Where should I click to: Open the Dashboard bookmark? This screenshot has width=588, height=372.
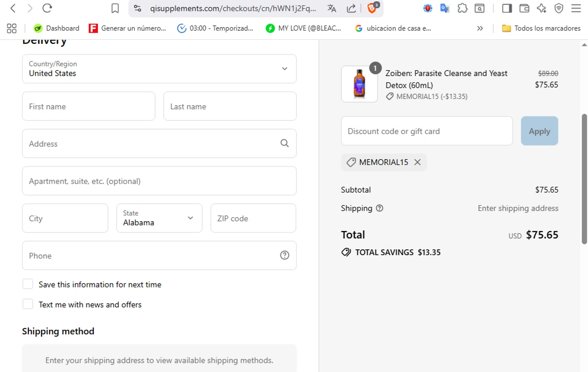coord(56,28)
